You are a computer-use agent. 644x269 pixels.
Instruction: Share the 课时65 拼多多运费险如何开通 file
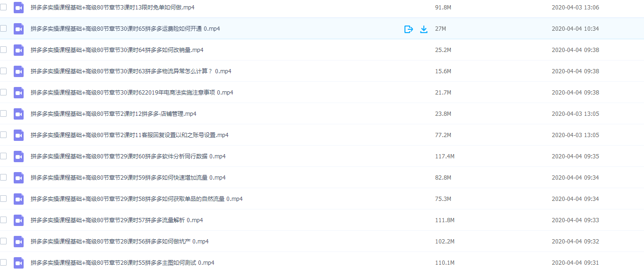409,29
